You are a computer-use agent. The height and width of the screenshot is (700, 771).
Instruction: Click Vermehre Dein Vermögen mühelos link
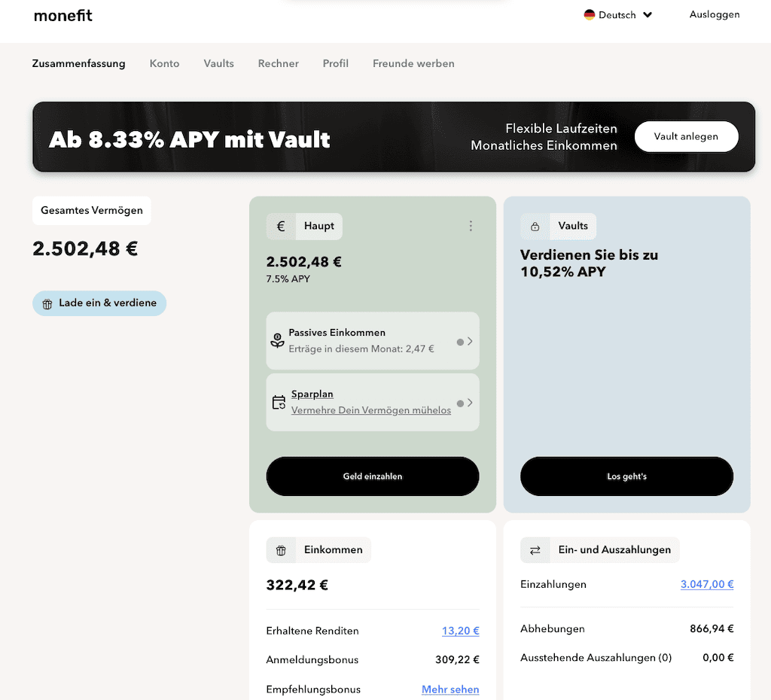(370, 410)
